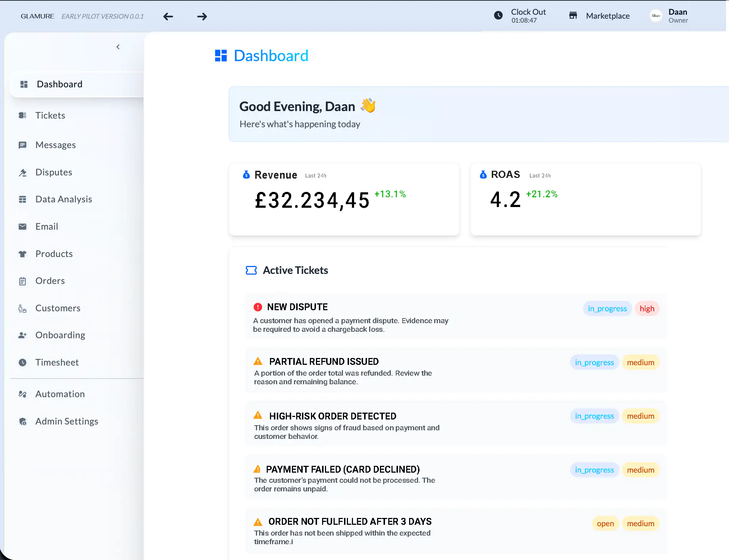Click the high priority badge on NEW DISPUTE
The height and width of the screenshot is (560, 729).
point(647,308)
